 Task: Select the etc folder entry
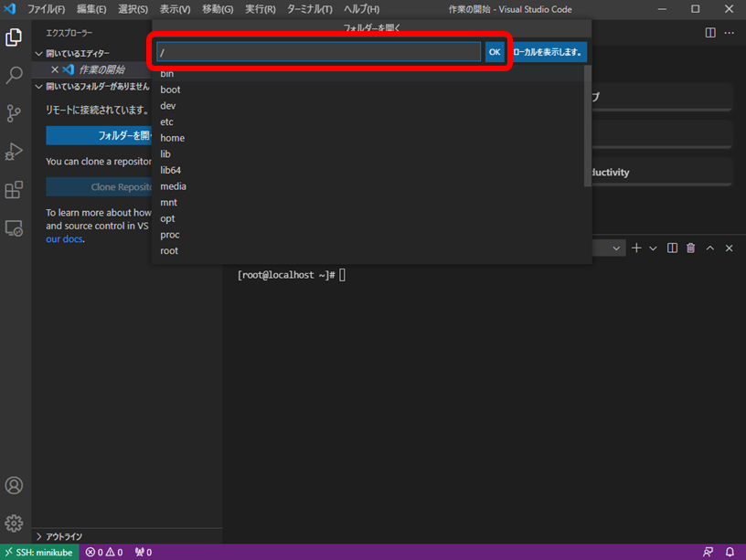point(368,122)
